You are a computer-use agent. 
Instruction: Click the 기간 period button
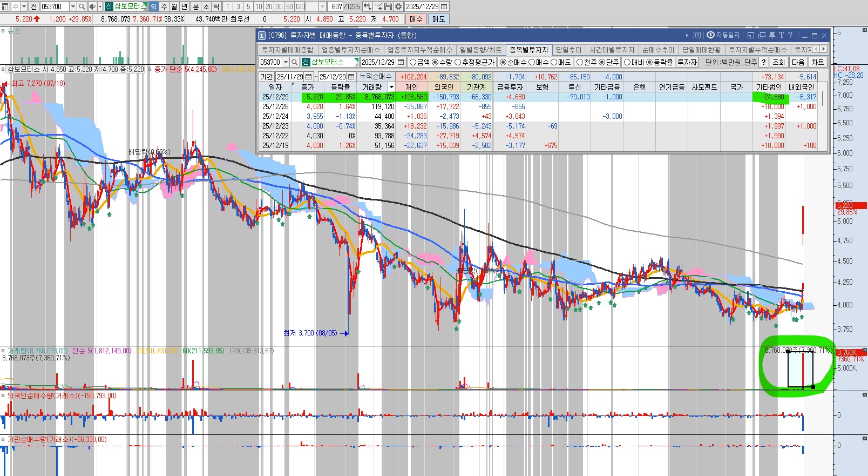tap(267, 77)
